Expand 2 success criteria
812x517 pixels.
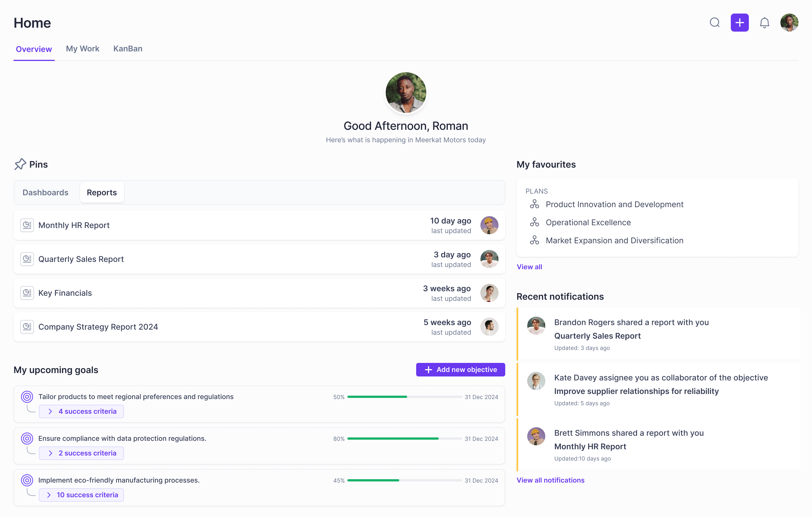(81, 453)
